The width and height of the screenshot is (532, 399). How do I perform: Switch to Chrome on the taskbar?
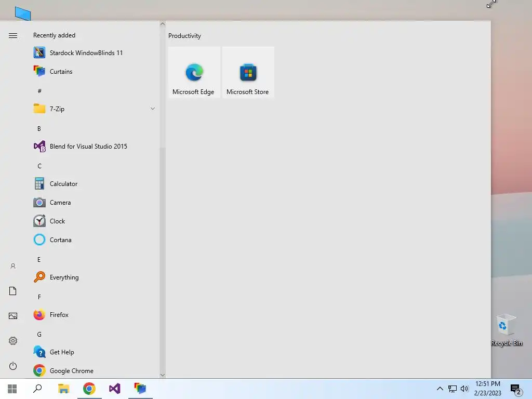(x=89, y=389)
